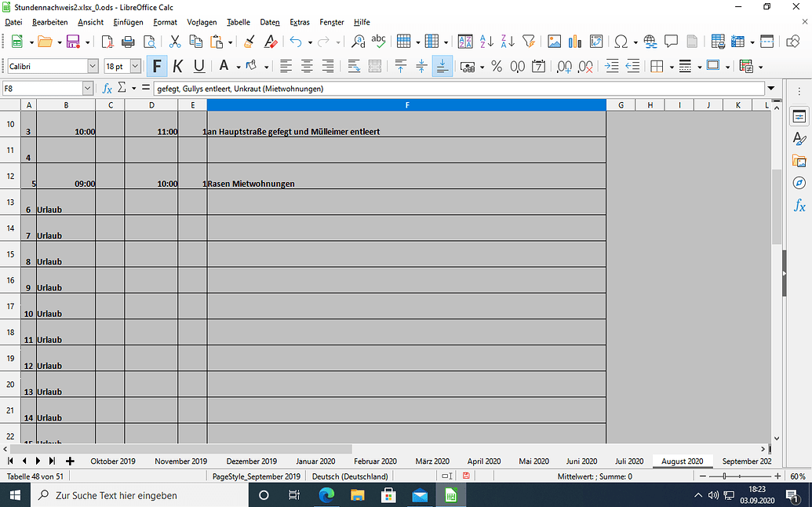
Task: Toggle italic (K) formatting
Action: 177,66
